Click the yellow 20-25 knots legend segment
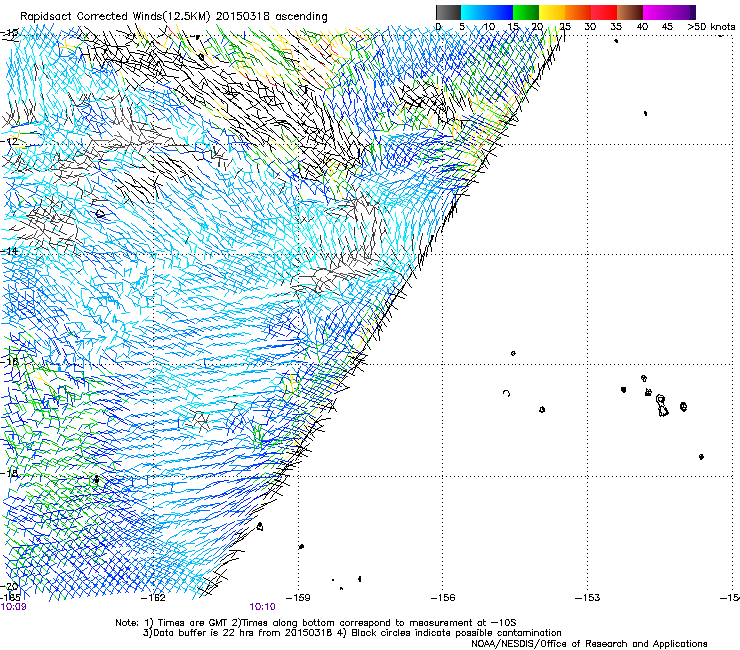740x650 pixels. (552, 12)
